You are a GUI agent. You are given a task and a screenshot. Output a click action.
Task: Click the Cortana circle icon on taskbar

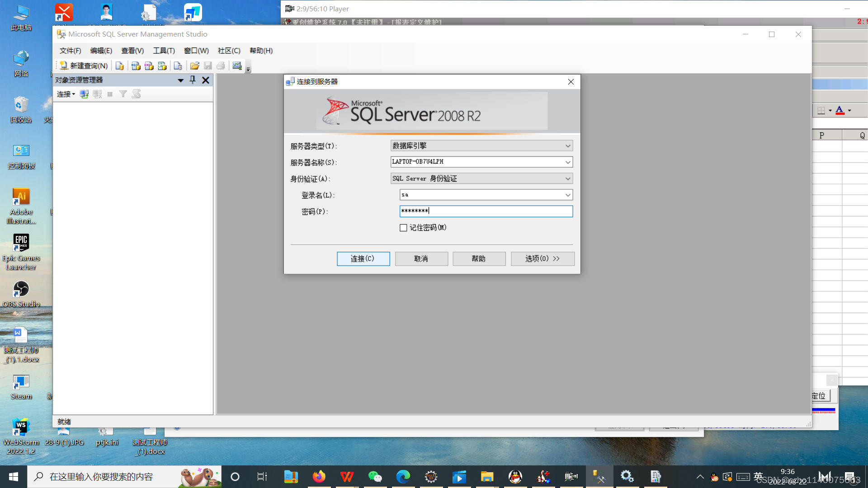235,477
